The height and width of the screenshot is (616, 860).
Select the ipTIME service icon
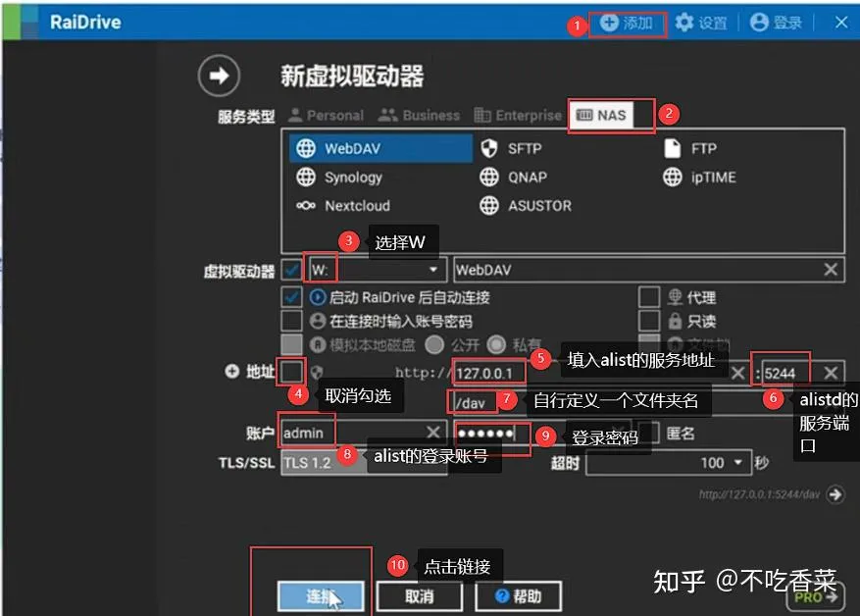704,178
